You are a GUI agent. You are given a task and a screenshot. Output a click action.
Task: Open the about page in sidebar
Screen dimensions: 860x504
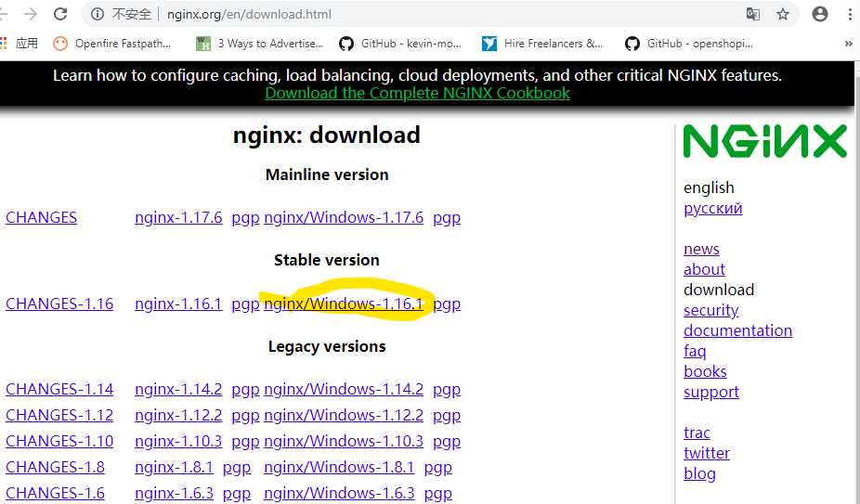[704, 269]
